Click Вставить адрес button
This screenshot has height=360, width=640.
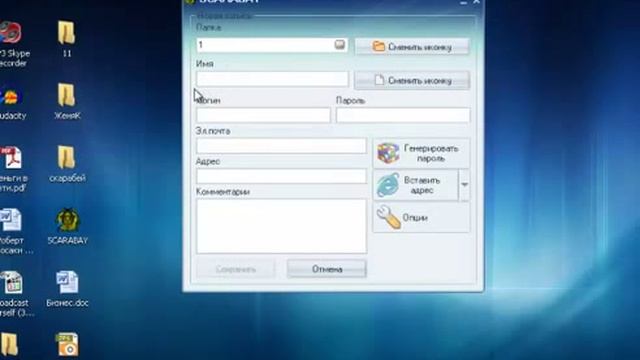pyautogui.click(x=416, y=185)
